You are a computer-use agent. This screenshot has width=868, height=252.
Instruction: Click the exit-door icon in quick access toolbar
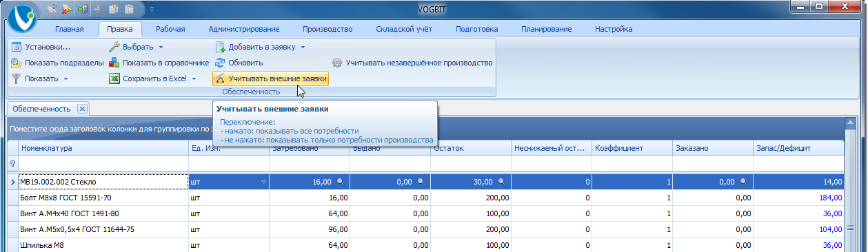click(83, 10)
